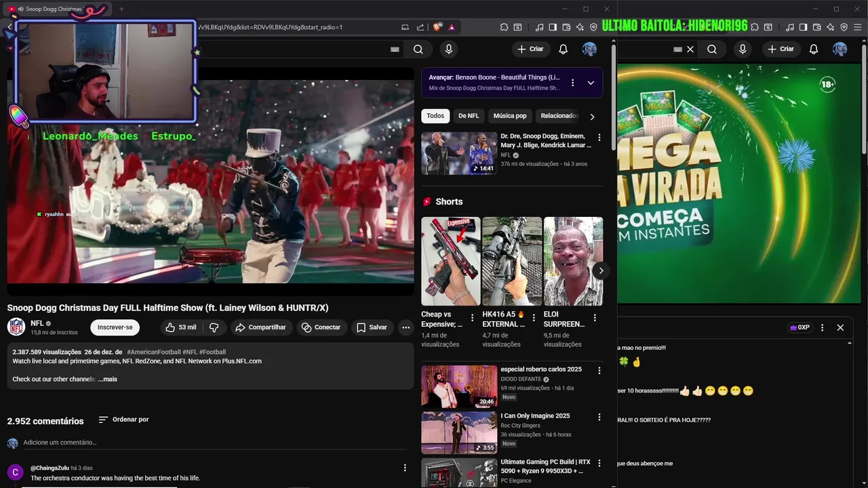
Task: Open Dr. Dre, Snoop Dogg, Eminem video thumbnail
Action: coord(459,153)
